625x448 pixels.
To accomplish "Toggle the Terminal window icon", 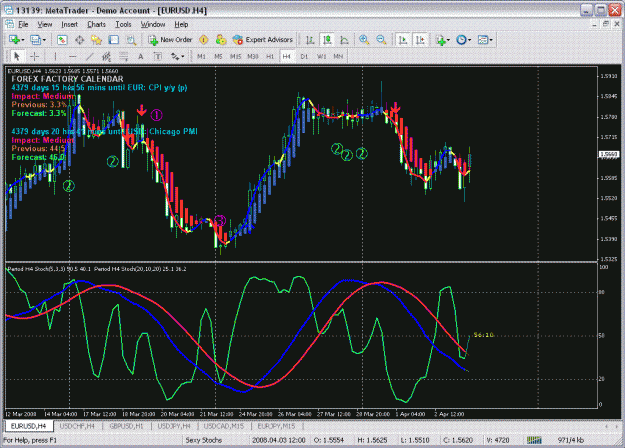I will [x=114, y=40].
